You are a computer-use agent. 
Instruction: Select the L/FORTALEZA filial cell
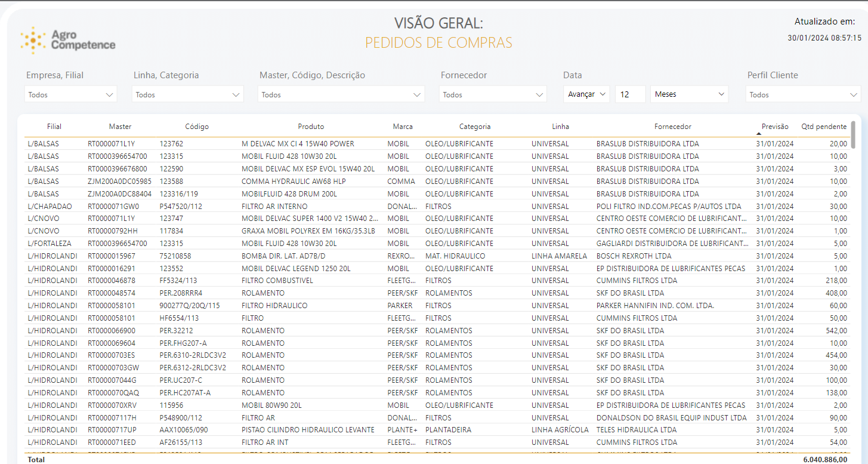click(50, 244)
